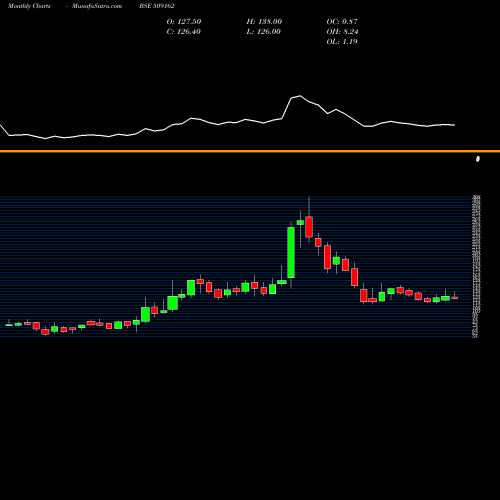
Task: Click the 'BSE 509162' ticker label
Action: tap(157, 6)
